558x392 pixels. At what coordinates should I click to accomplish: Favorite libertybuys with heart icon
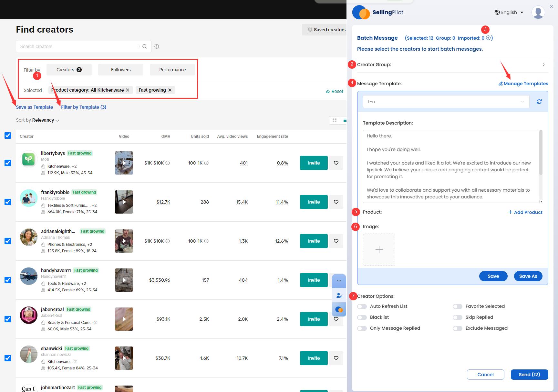pos(336,163)
